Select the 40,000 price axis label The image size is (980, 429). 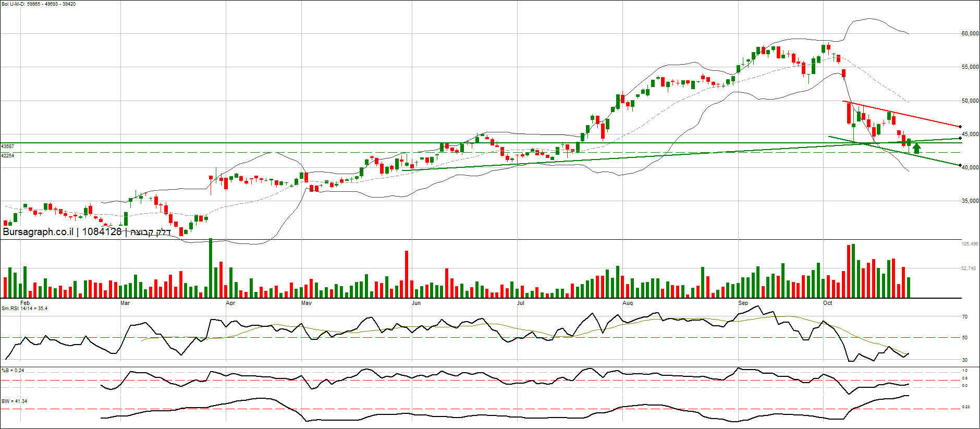pyautogui.click(x=970, y=167)
